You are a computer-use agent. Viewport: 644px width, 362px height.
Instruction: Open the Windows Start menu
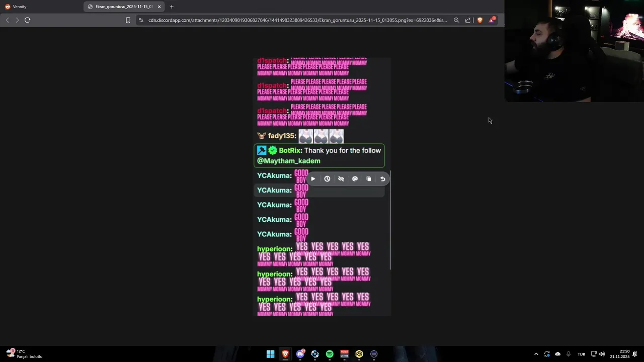point(271,354)
